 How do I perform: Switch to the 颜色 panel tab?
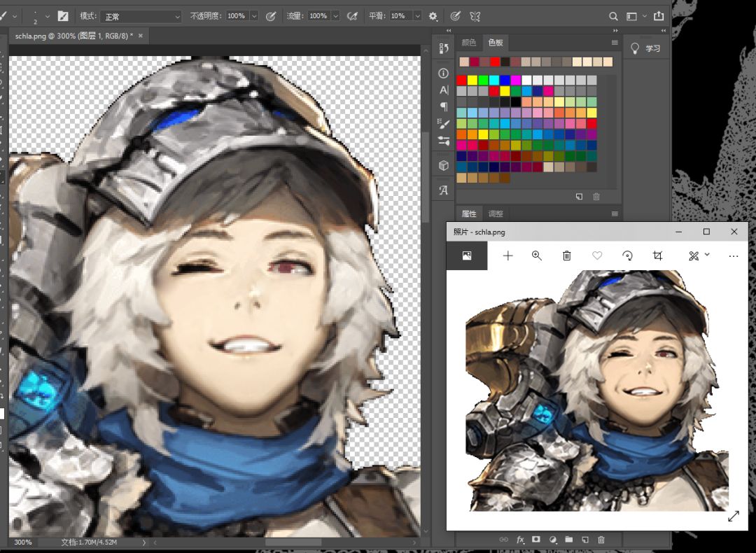pos(468,43)
